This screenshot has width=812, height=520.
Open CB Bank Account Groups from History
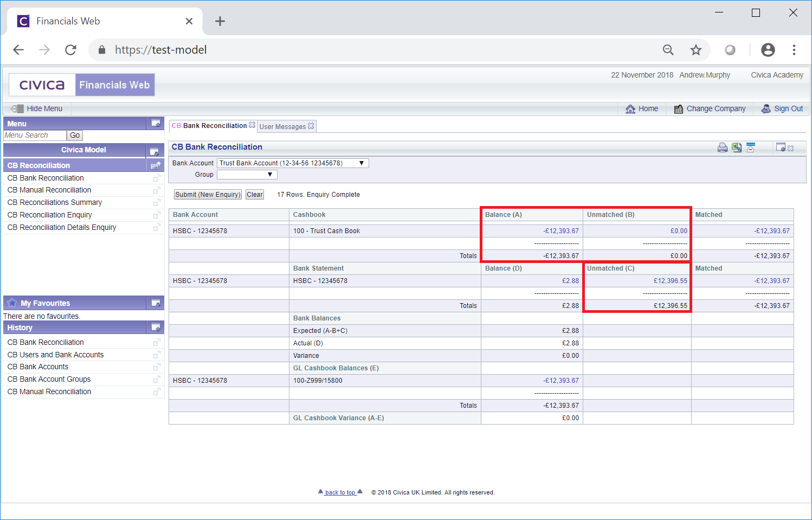point(49,380)
